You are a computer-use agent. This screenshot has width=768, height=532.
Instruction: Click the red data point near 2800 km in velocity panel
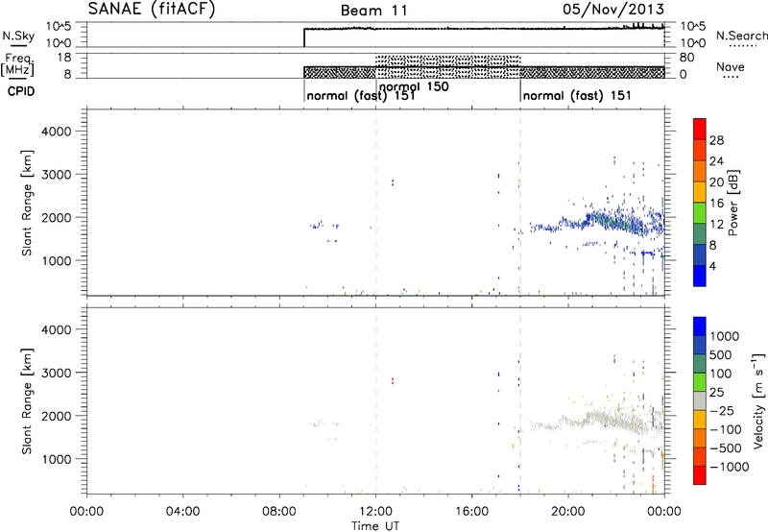pyautogui.click(x=393, y=380)
